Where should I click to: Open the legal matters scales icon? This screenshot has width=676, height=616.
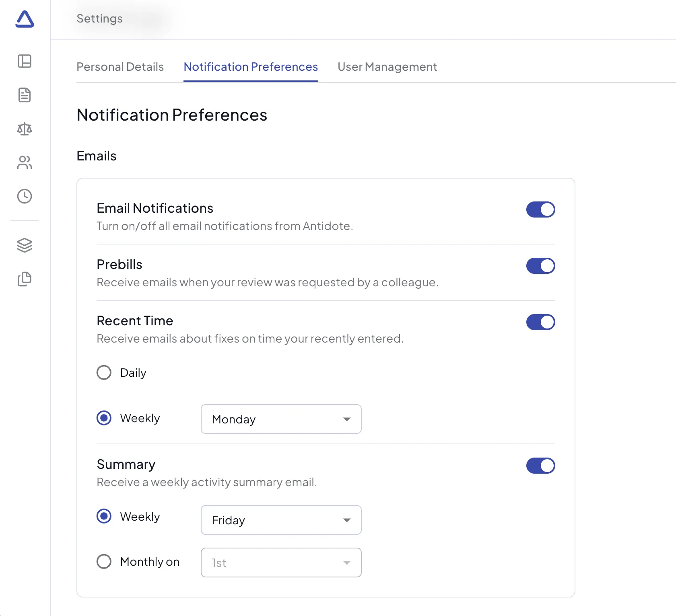[x=25, y=129]
